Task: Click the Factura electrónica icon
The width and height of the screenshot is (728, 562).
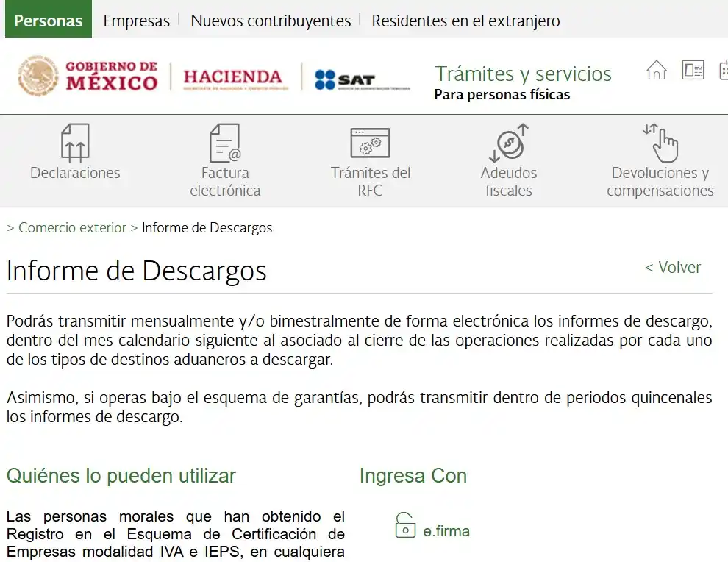Action: (x=225, y=142)
